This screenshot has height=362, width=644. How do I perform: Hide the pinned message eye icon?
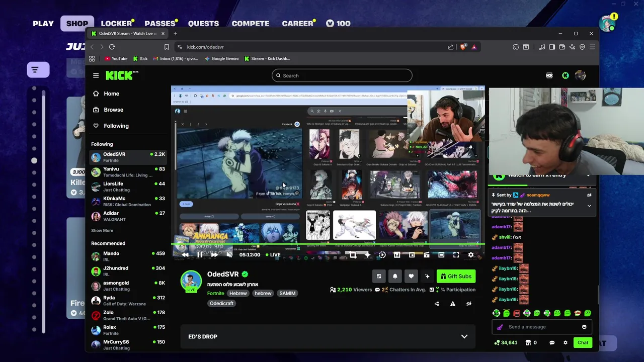pyautogui.click(x=589, y=195)
